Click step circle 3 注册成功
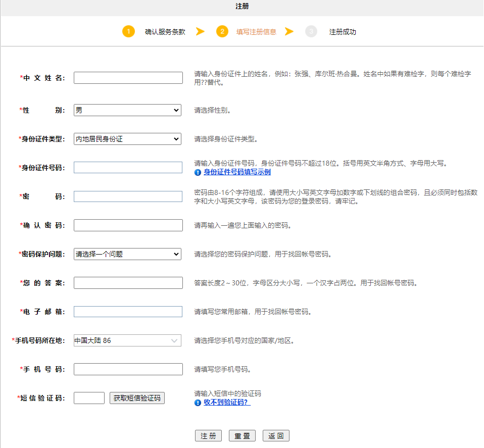The height and width of the screenshot is (448, 484). point(311,31)
